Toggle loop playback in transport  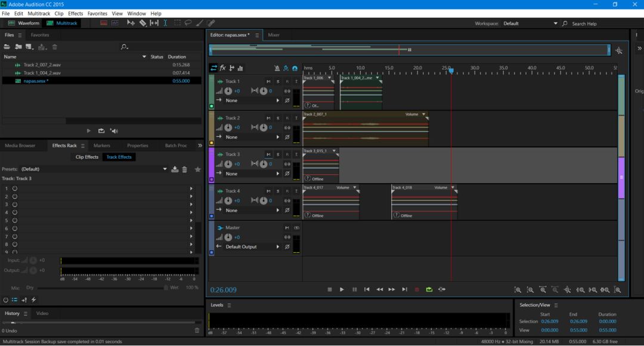[x=429, y=290]
